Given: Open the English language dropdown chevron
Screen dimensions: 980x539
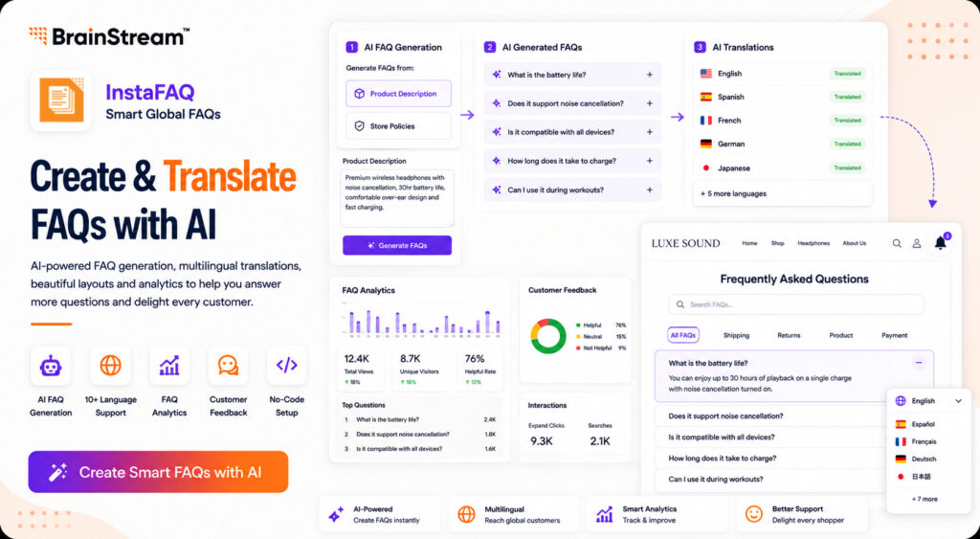Looking at the screenshot, I should (958, 401).
